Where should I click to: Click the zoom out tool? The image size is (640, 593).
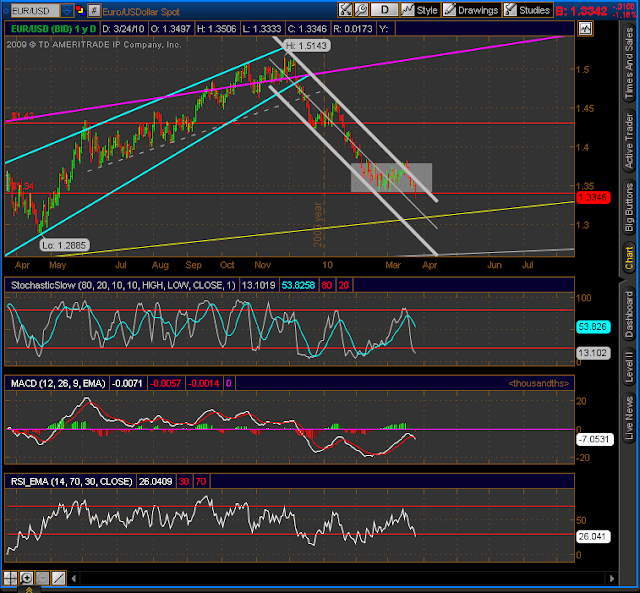click(x=42, y=578)
